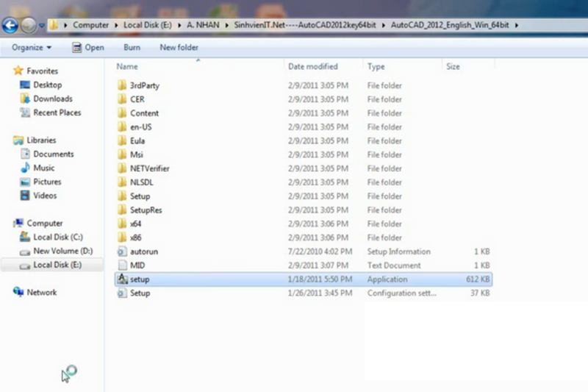This screenshot has height=392, width=588.
Task: Click 'Text Document' type of MID
Action: [x=394, y=266]
